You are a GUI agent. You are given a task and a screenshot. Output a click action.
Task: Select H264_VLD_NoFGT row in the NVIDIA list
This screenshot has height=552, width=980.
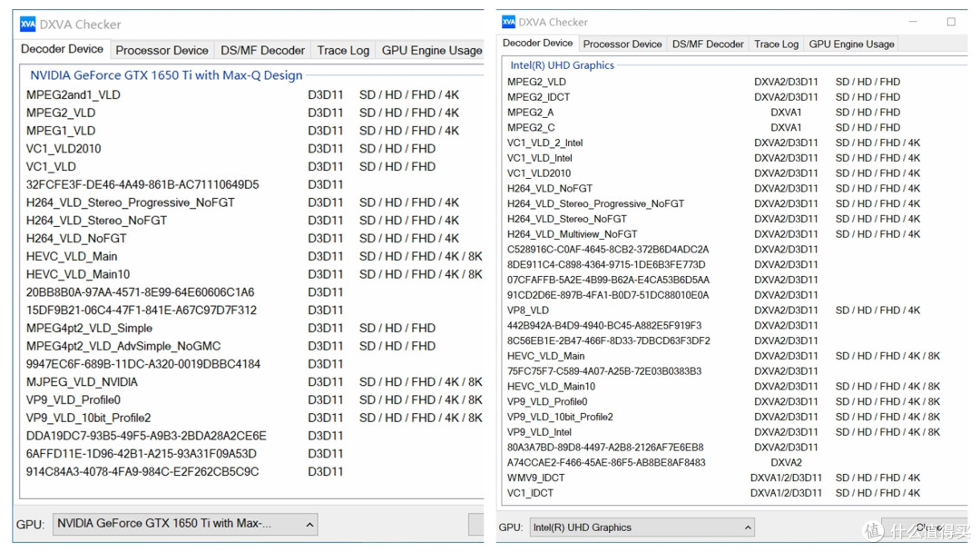(242, 239)
